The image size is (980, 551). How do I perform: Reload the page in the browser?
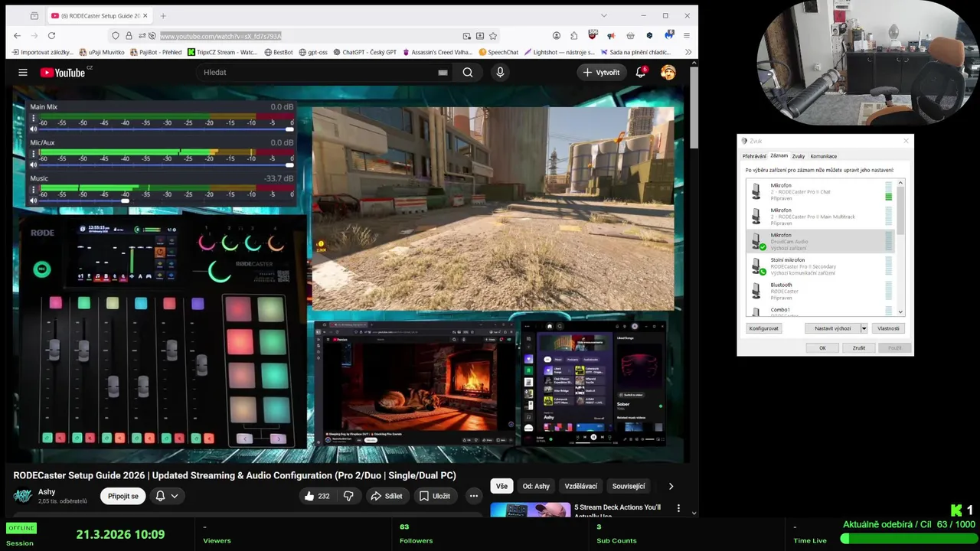point(51,35)
